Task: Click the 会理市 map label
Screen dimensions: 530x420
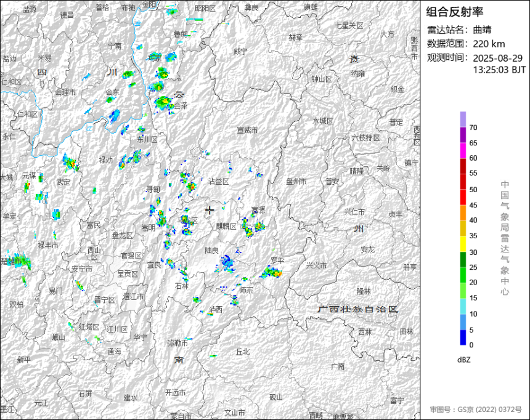Action: (65, 92)
